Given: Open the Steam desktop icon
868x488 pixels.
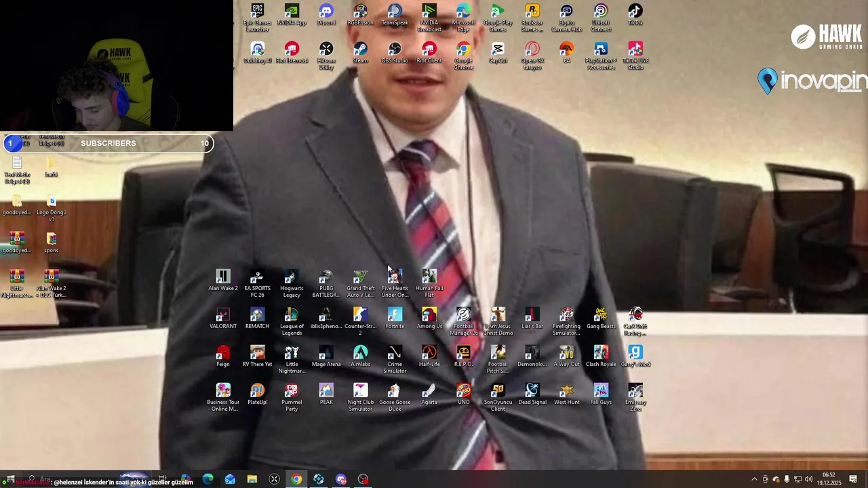Looking at the screenshot, I should [x=360, y=53].
